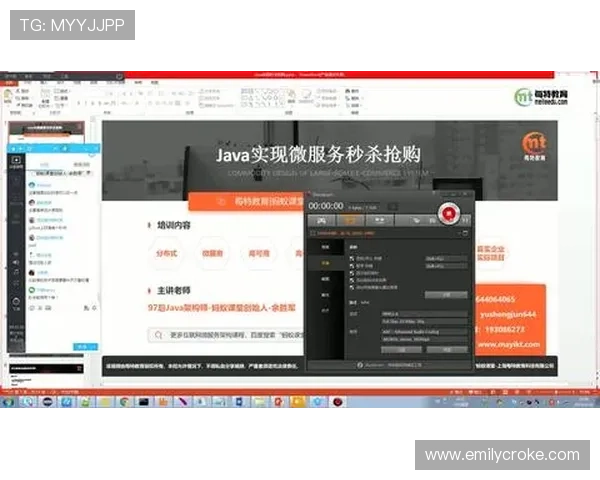Click the AAC Advanced Audio Coding field
This screenshot has width=600, height=480.
[424, 332]
